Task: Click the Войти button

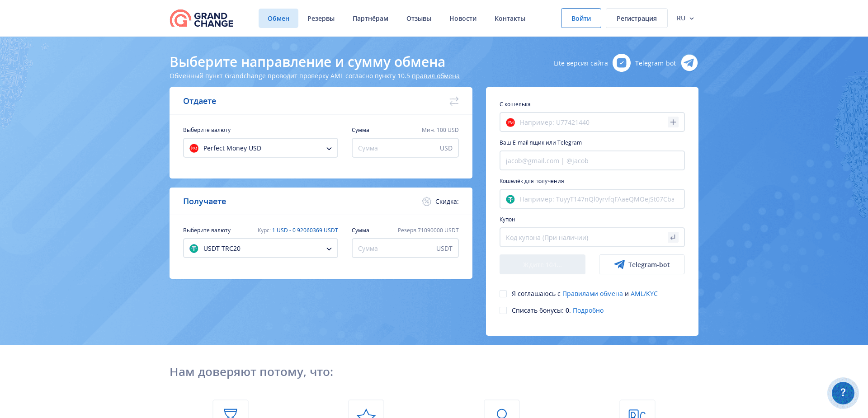Action: click(x=580, y=18)
